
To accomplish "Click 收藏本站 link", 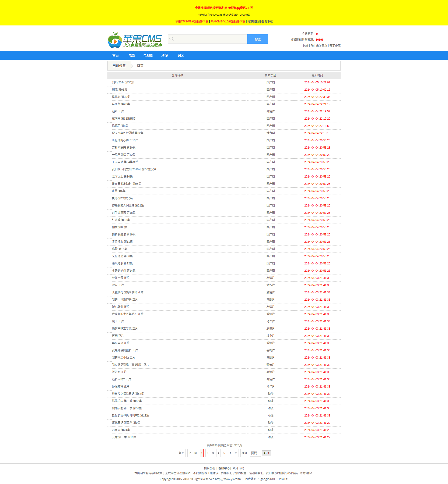I will (x=308, y=45).
